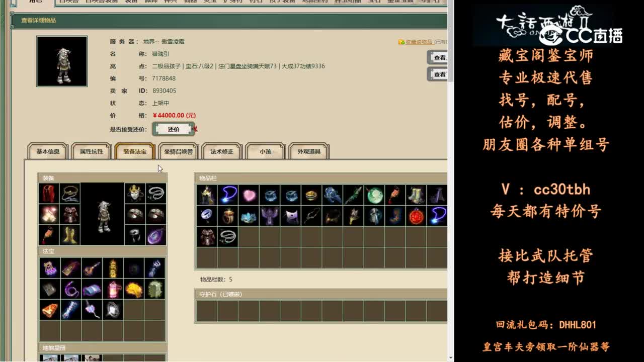Select the green stone tablet treasure icon
The height and width of the screenshot is (362, 644).
coord(155,289)
